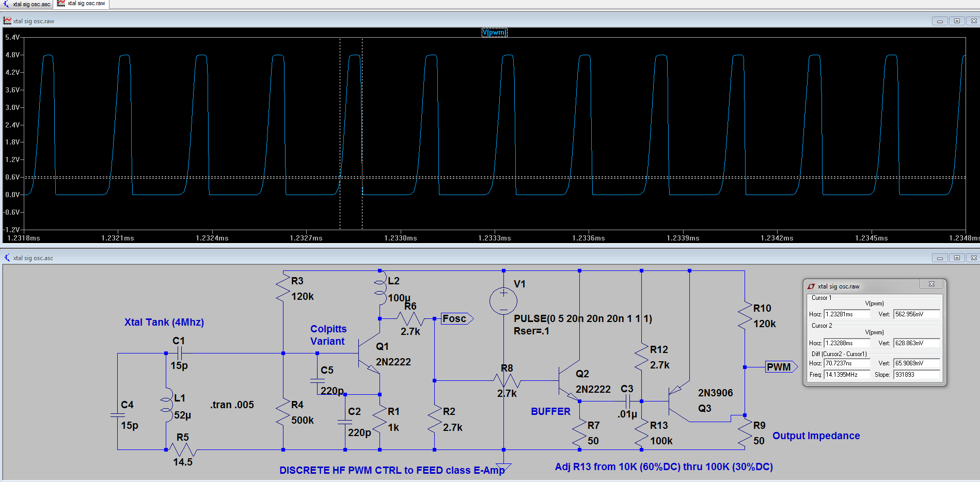Screen dimensions: 980x482
Task: Click the Q2 2N2222 buffer transistor symbol
Action: pos(568,381)
